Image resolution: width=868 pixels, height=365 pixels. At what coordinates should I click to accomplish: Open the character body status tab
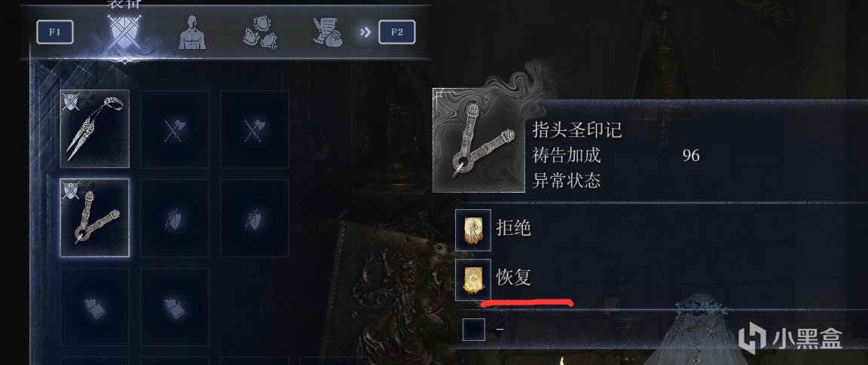pos(191,32)
